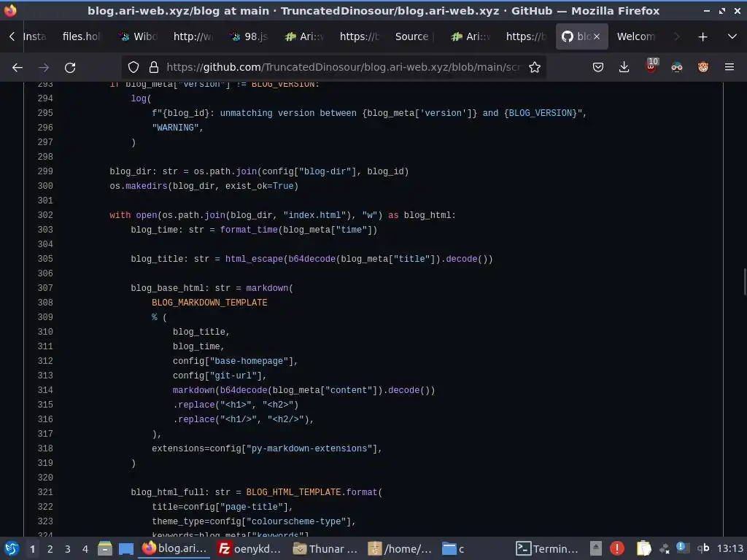Screen dimensions: 747x560
Task: Open the grey eject tray icon
Action: tap(595, 549)
